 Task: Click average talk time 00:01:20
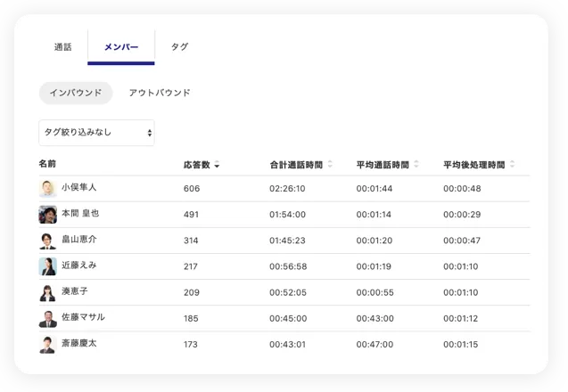click(x=375, y=241)
